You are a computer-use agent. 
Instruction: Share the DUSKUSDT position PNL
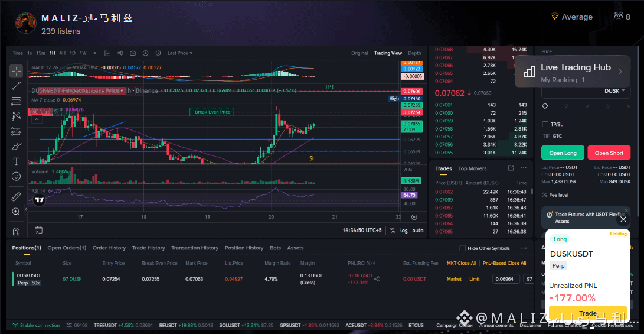377,279
